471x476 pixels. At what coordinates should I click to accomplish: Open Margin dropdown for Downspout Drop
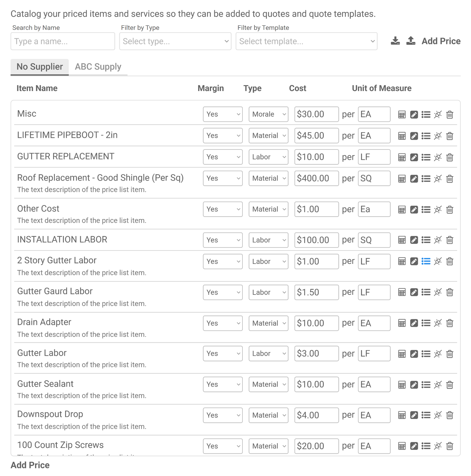(223, 415)
